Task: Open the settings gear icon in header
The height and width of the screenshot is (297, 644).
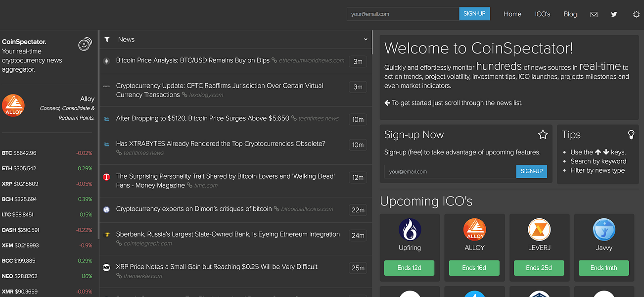Action: [636, 14]
